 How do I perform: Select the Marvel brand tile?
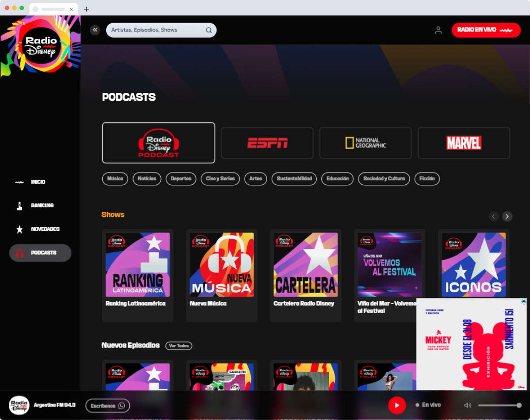(x=464, y=143)
